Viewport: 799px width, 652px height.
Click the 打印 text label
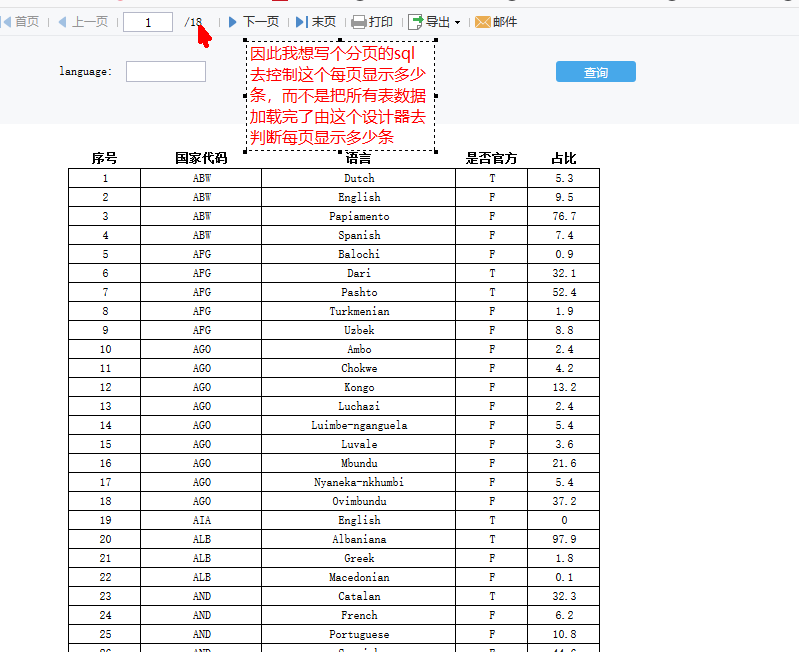[x=381, y=22]
